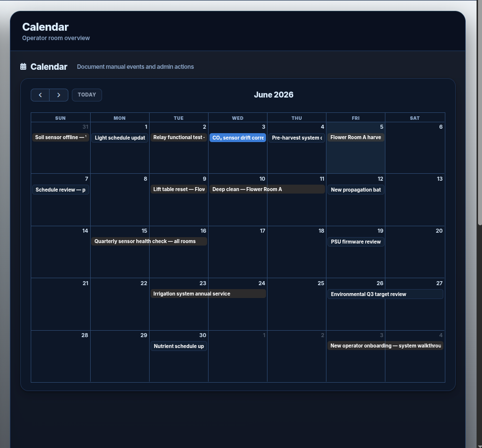Image resolution: width=482 pixels, height=448 pixels.
Task: Click the June 2026 month title
Action: pyautogui.click(x=273, y=95)
